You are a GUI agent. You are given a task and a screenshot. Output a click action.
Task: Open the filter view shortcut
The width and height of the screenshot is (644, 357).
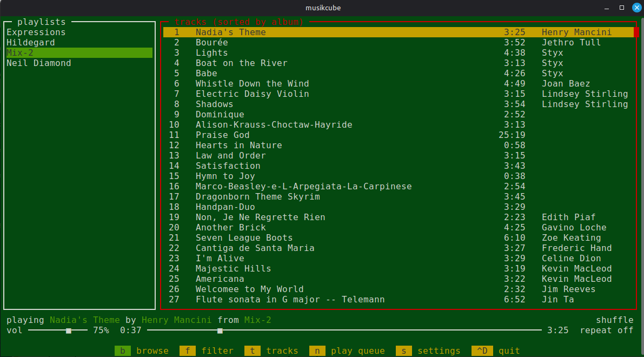pyautogui.click(x=207, y=351)
